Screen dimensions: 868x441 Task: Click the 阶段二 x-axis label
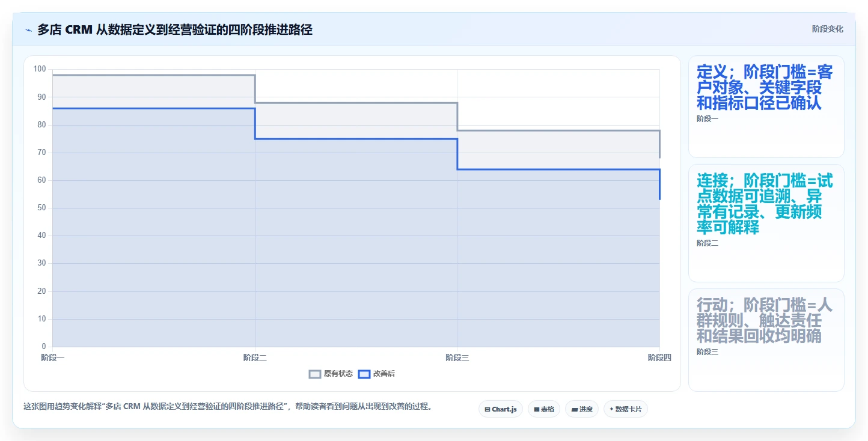point(255,357)
